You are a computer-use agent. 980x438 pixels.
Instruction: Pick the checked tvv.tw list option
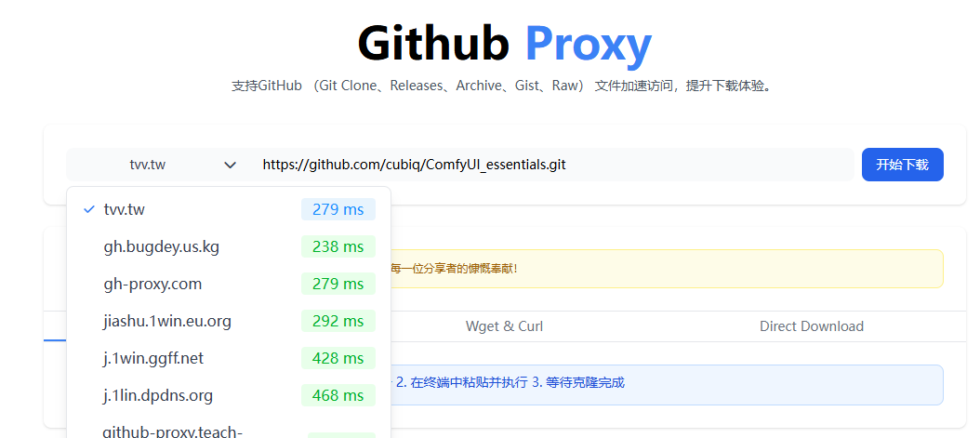229,209
